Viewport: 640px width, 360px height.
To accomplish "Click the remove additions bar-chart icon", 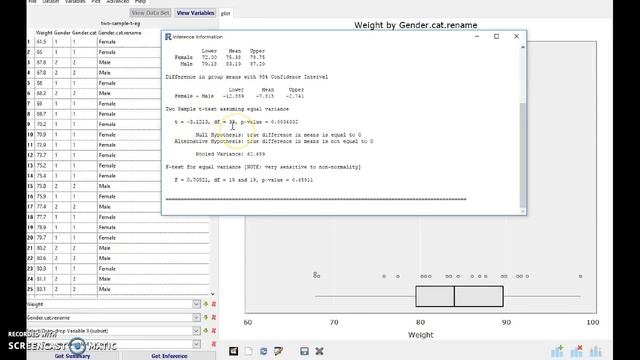I will (x=577, y=351).
